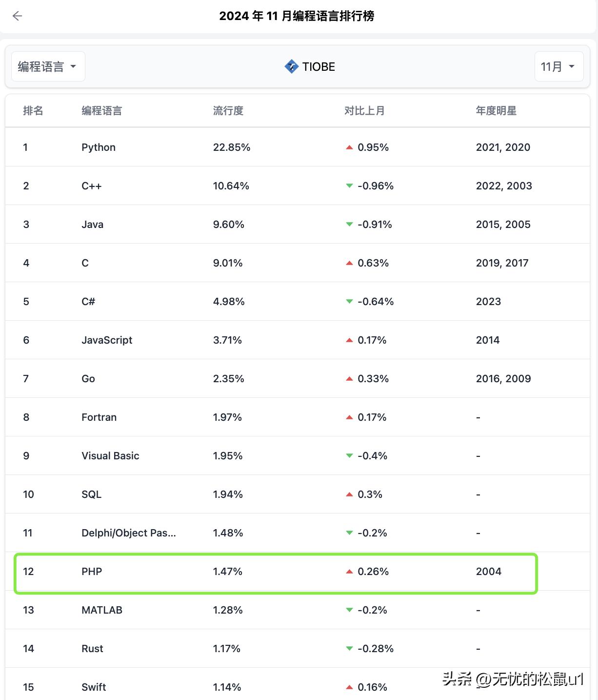Viewport: 598px width, 700px height.
Task: Click the green down-arrow in Java row
Action: 349,225
